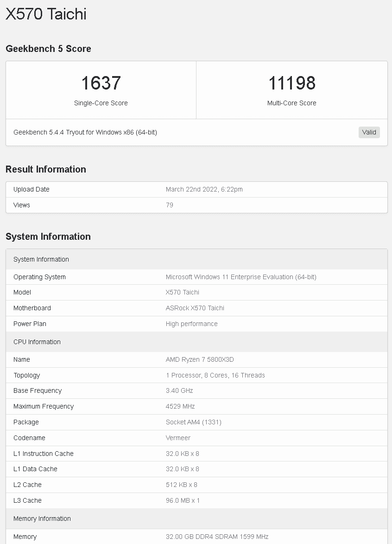Select Socket AM4 (1331) value

(193, 422)
